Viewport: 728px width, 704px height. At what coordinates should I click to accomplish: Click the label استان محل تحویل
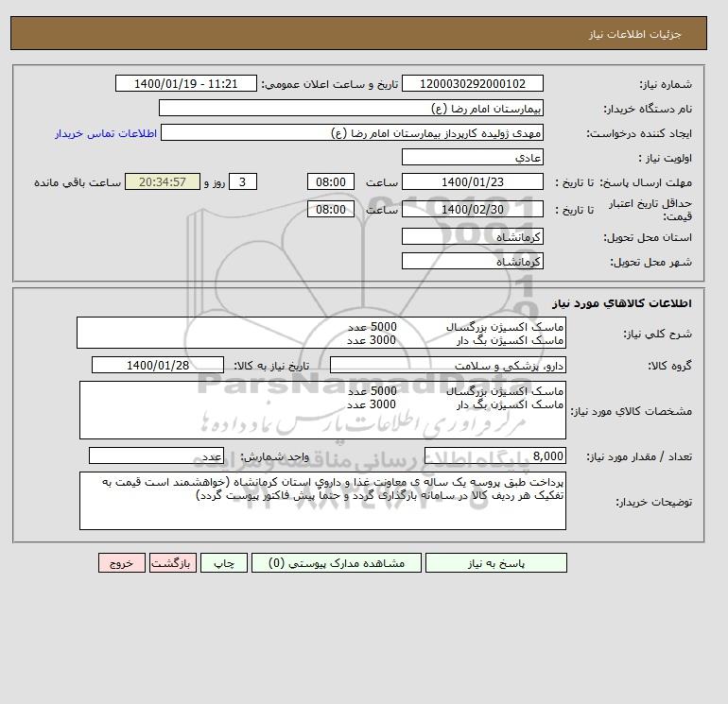coord(648,237)
